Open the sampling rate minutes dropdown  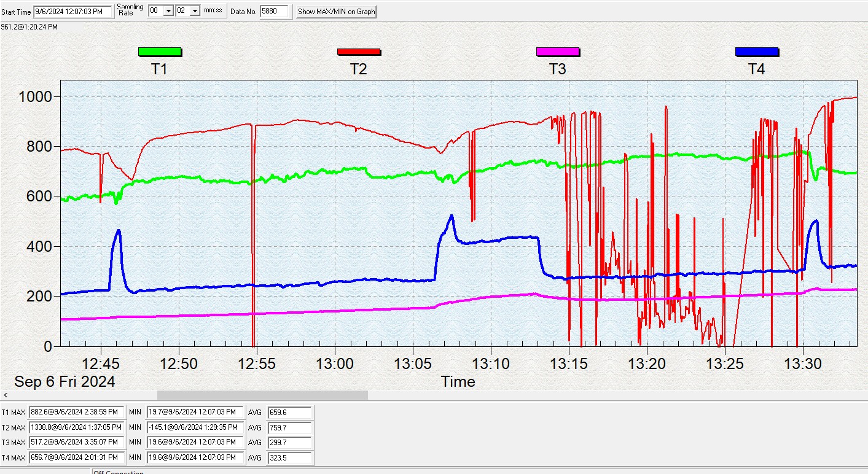168,11
